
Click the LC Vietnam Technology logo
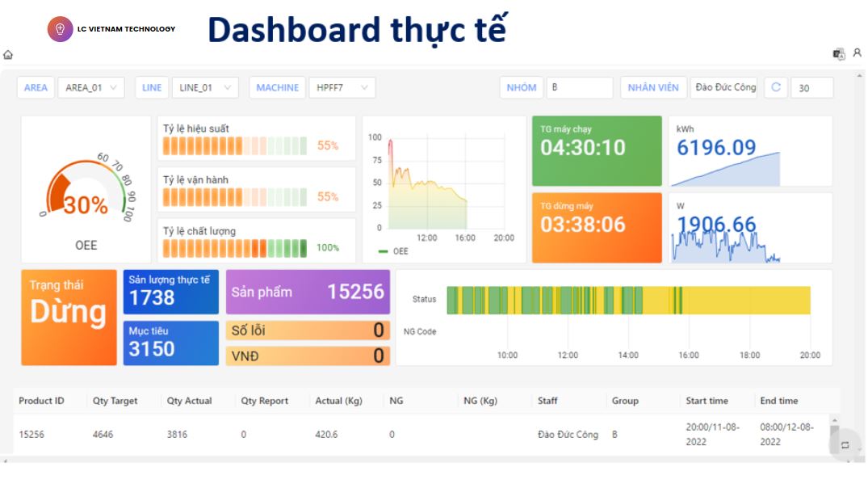tap(111, 29)
